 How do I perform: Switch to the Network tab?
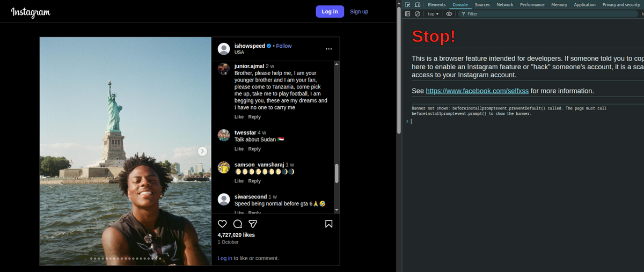click(504, 5)
